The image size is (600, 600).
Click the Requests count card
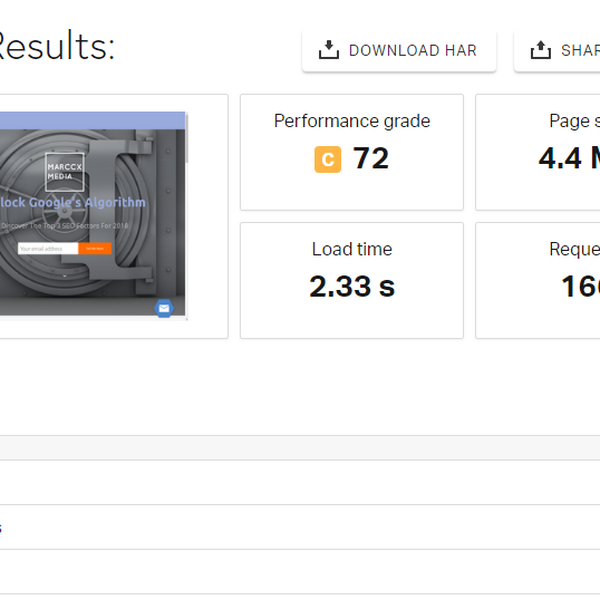[538, 280]
